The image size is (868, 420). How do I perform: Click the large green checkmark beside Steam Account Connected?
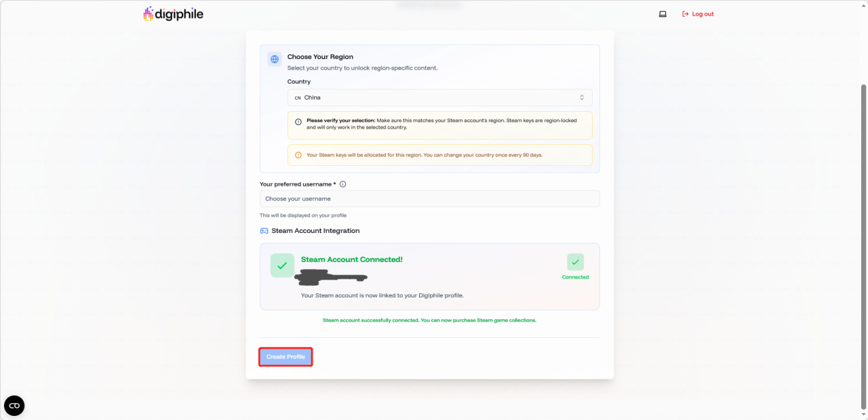pyautogui.click(x=282, y=266)
